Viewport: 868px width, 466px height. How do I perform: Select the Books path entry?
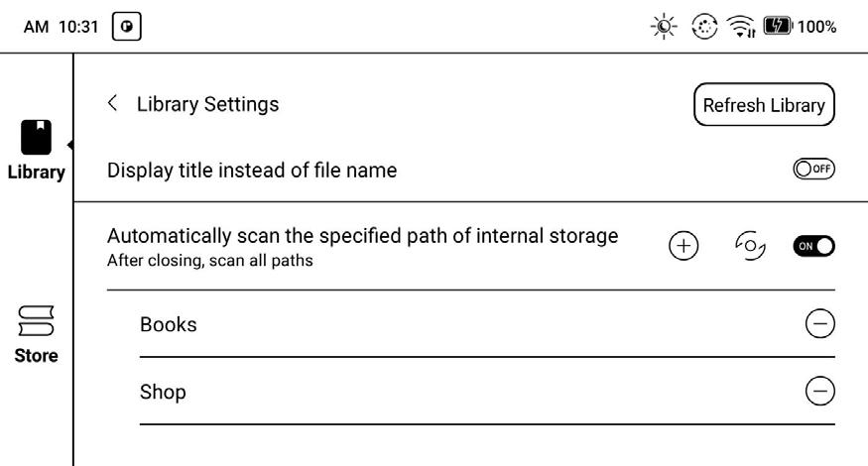tap(169, 324)
